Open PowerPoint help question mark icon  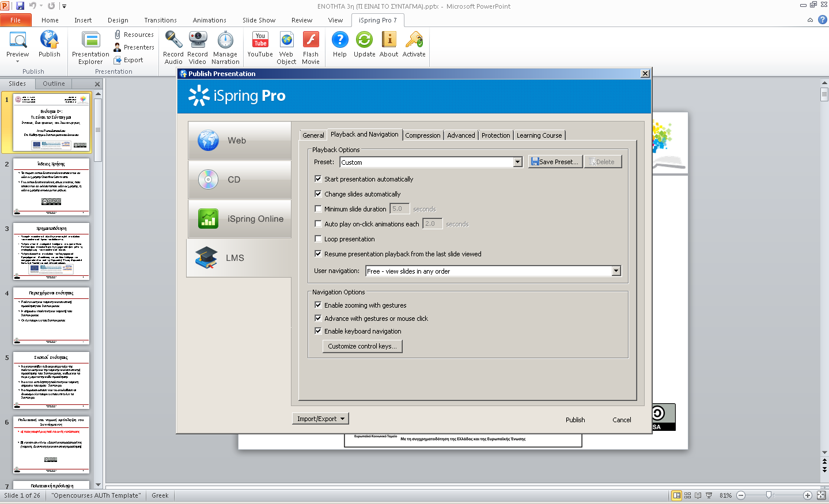tap(822, 20)
